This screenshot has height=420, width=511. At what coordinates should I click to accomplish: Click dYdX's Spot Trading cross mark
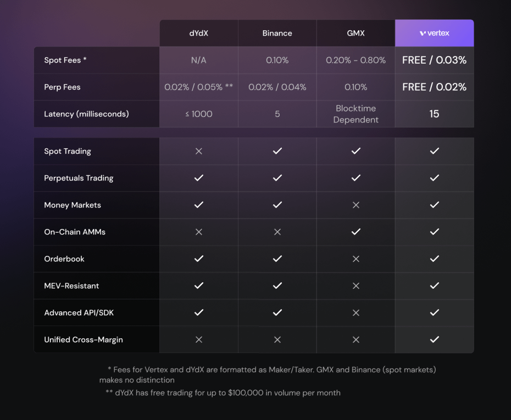click(x=199, y=151)
